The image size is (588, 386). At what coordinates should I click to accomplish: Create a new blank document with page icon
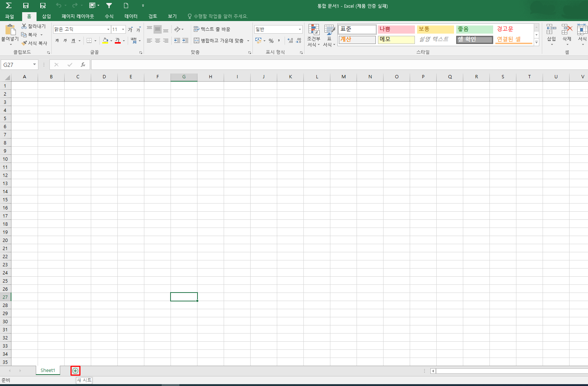point(126,6)
